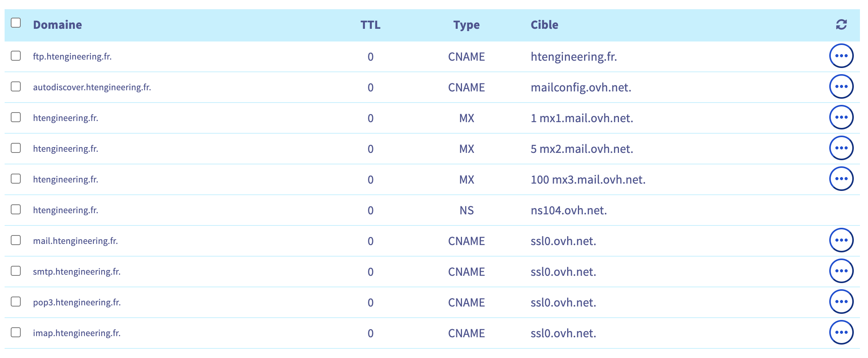Open actions menu for ftp.htengineering.fr. row
Screen dimensions: 868x358
point(841,56)
